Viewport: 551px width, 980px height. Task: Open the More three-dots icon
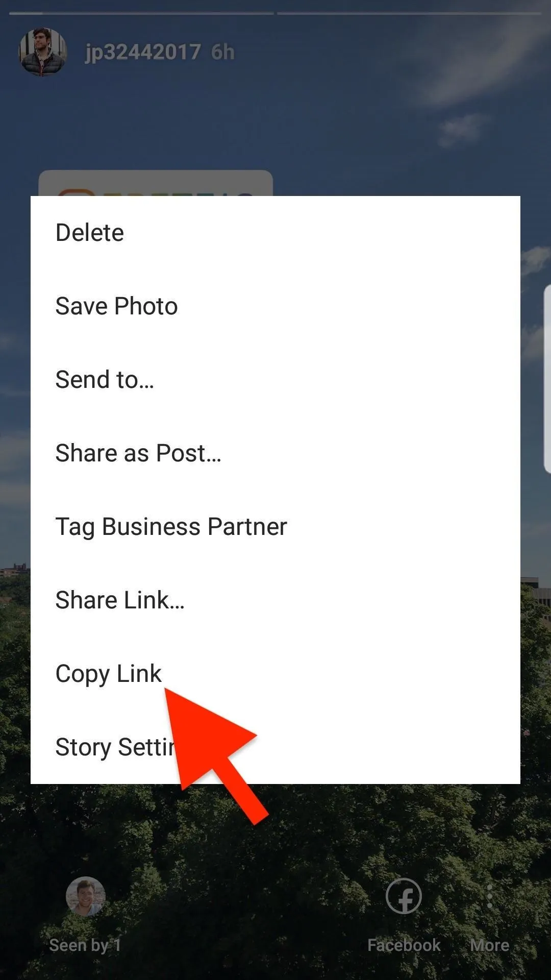pos(490,896)
